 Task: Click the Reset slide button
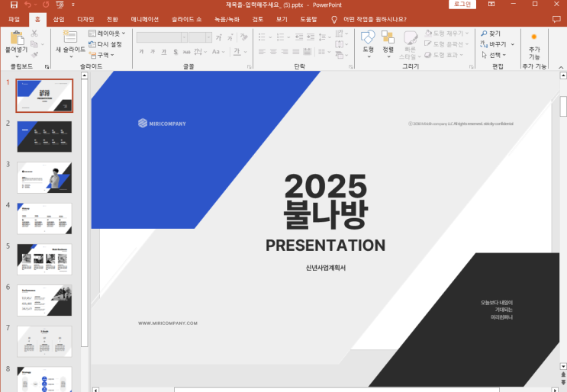coord(105,44)
